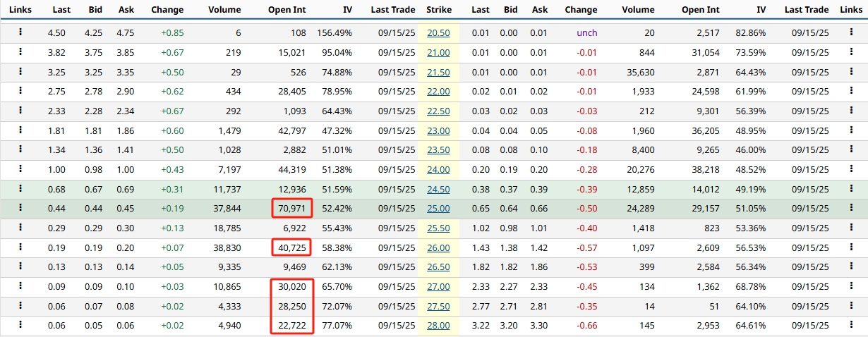
Task: Follow the 28.00 strike link
Action: 438,326
